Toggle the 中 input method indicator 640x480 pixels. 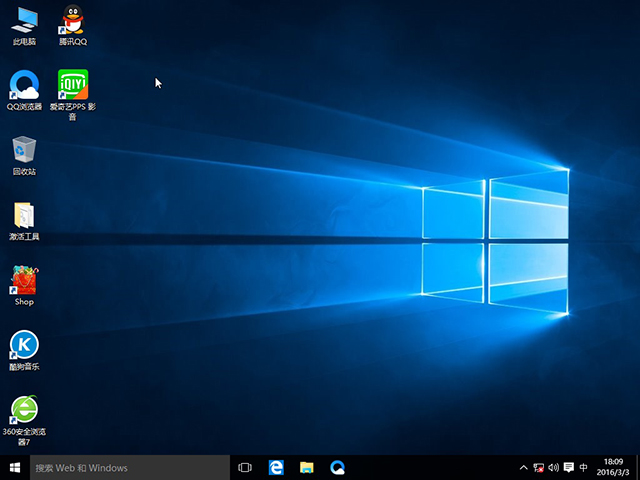[583, 467]
